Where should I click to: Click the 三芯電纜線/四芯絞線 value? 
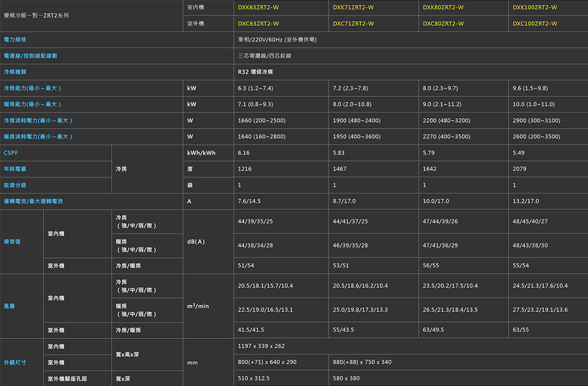click(265, 56)
